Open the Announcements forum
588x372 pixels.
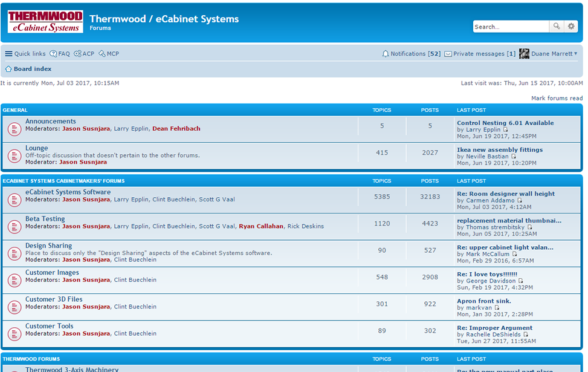coord(51,121)
